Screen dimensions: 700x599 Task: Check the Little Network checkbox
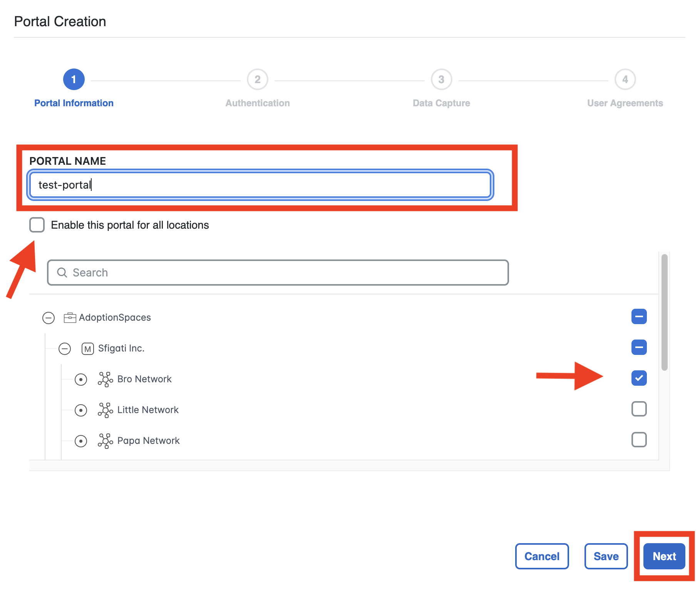[639, 409]
